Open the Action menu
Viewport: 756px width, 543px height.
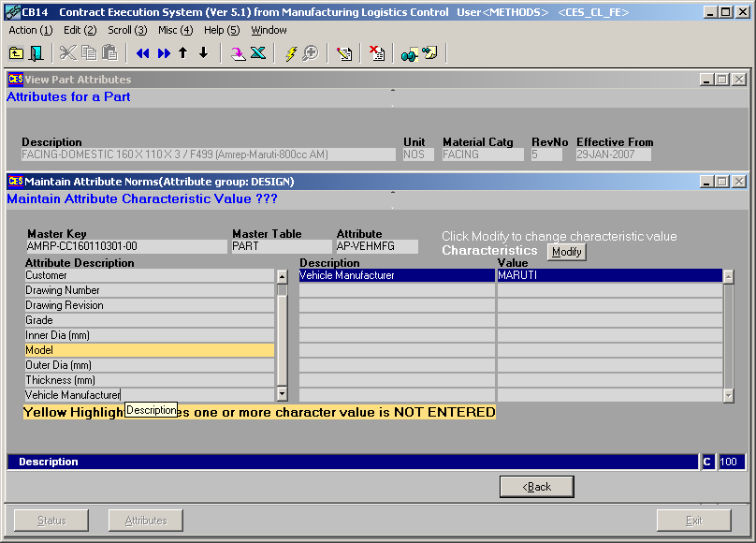30,30
